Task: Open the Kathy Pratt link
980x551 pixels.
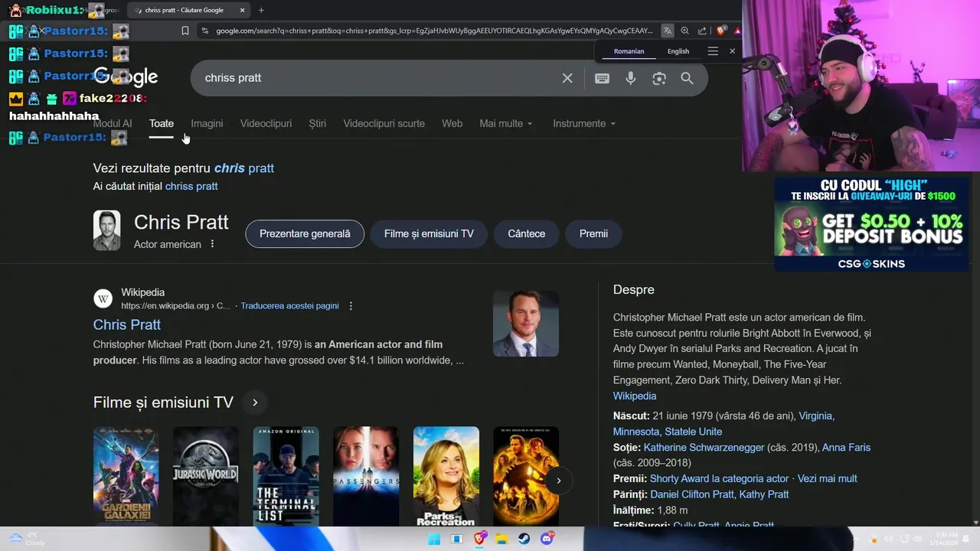Action: [x=764, y=494]
